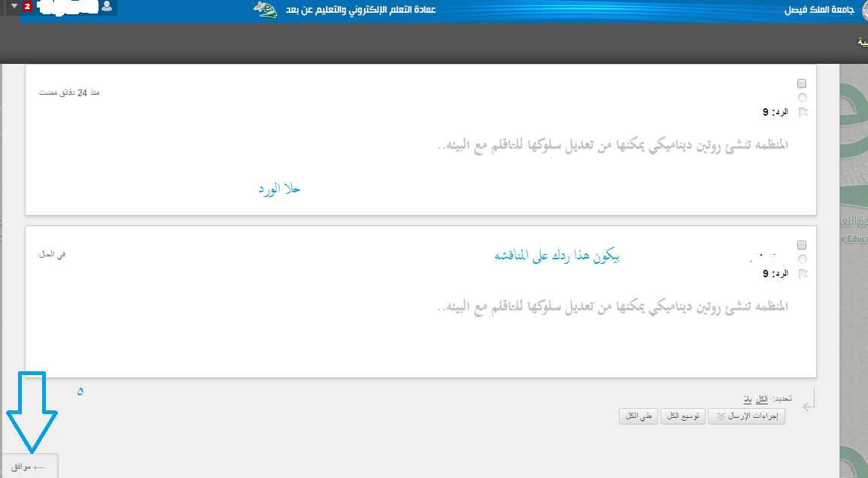Click the dotted arrow beside selection options

pos(809,400)
